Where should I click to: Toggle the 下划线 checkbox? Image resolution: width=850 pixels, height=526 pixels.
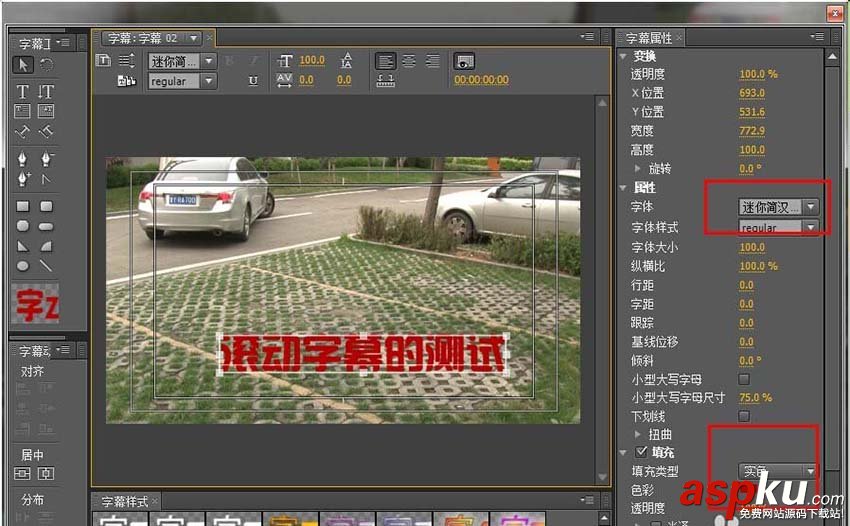(x=744, y=416)
